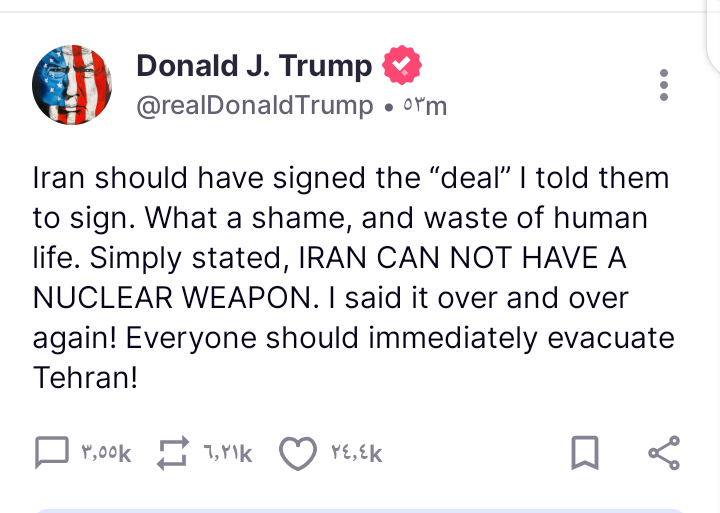This screenshot has width=720, height=513.
Task: Open the three-dot post options menu
Action: point(664,85)
